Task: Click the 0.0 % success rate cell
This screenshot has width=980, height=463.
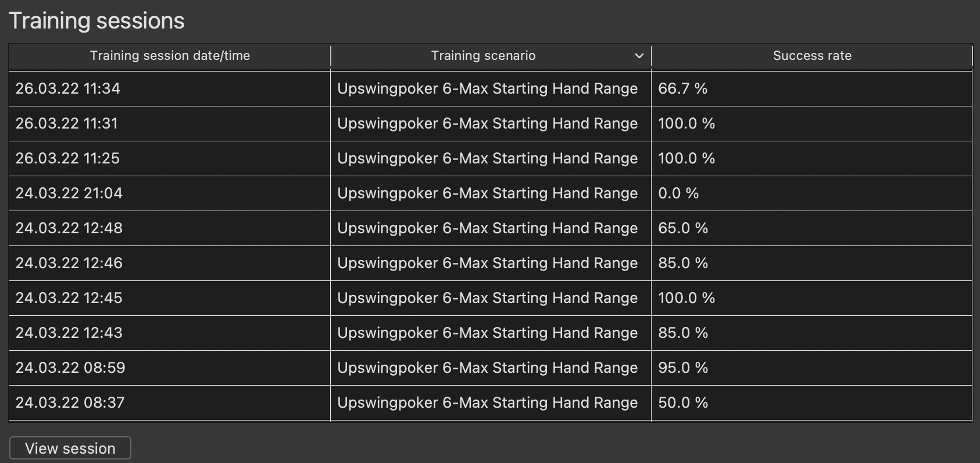Action: pos(812,193)
